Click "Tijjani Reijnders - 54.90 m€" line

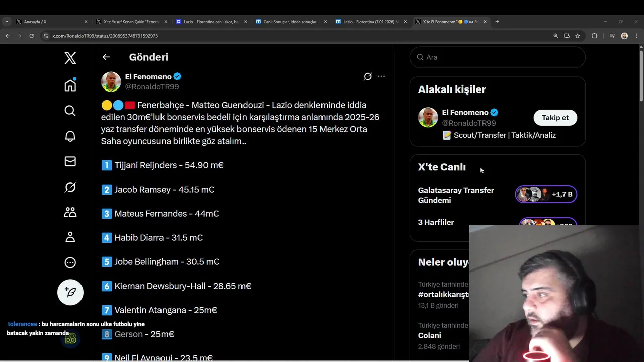pos(163,165)
